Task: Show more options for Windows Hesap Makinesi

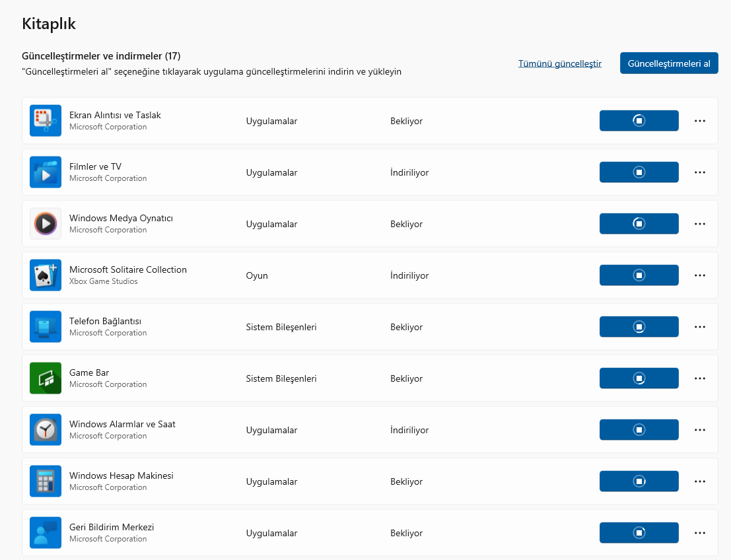Action: 700,481
